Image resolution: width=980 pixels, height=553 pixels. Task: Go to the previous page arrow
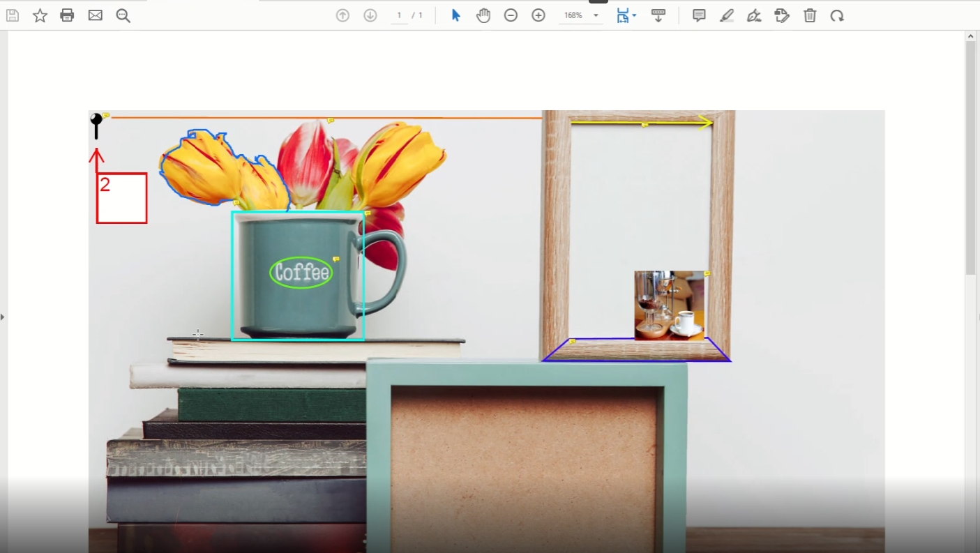[342, 15]
